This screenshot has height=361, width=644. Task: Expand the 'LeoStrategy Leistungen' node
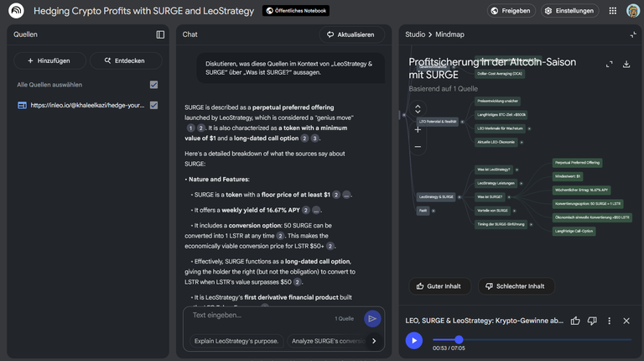pos(521,183)
